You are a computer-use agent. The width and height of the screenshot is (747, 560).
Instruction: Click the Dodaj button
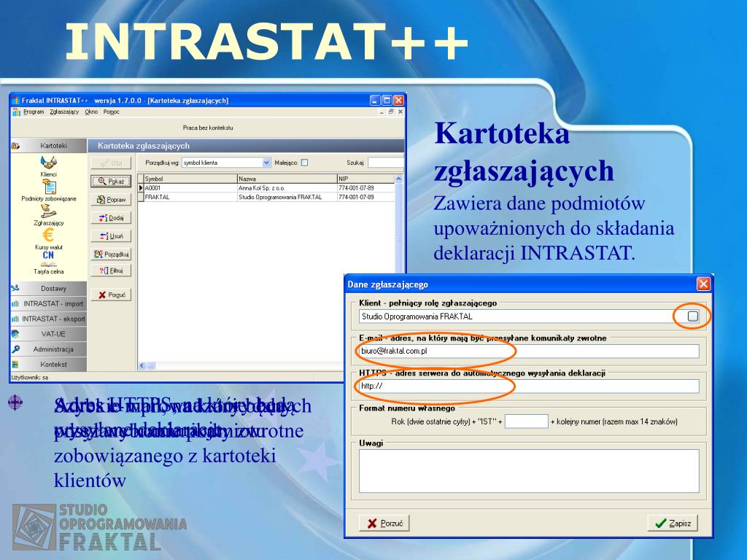[x=111, y=218]
